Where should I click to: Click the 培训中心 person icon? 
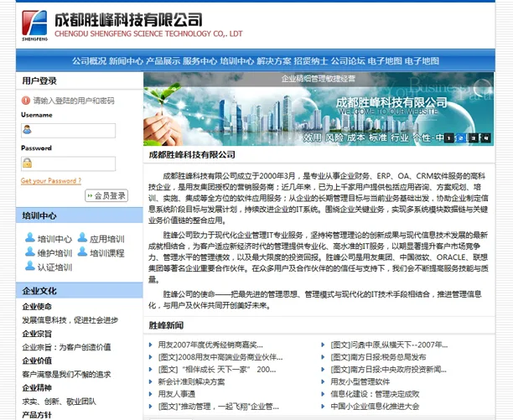tap(28, 238)
